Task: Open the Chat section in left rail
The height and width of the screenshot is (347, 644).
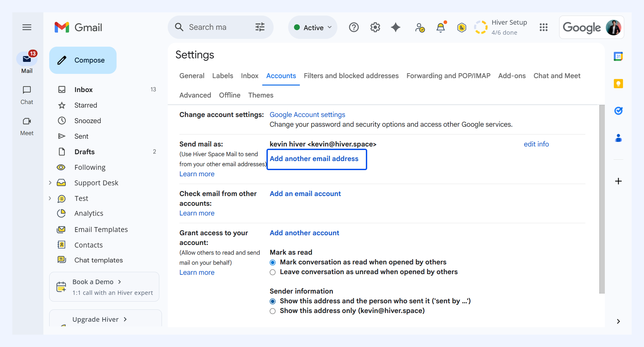Action: tap(27, 95)
